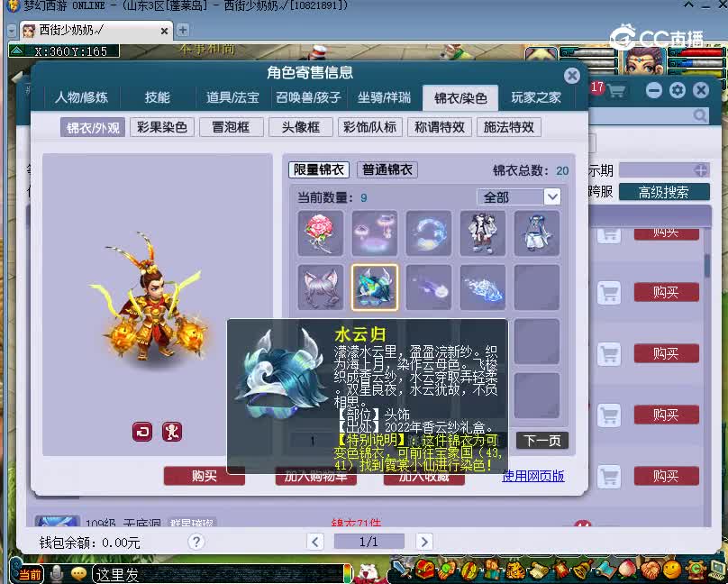Viewport: 728px width, 584px height.
Task: Click the magnifier search icon in shop window
Action: click(x=700, y=115)
